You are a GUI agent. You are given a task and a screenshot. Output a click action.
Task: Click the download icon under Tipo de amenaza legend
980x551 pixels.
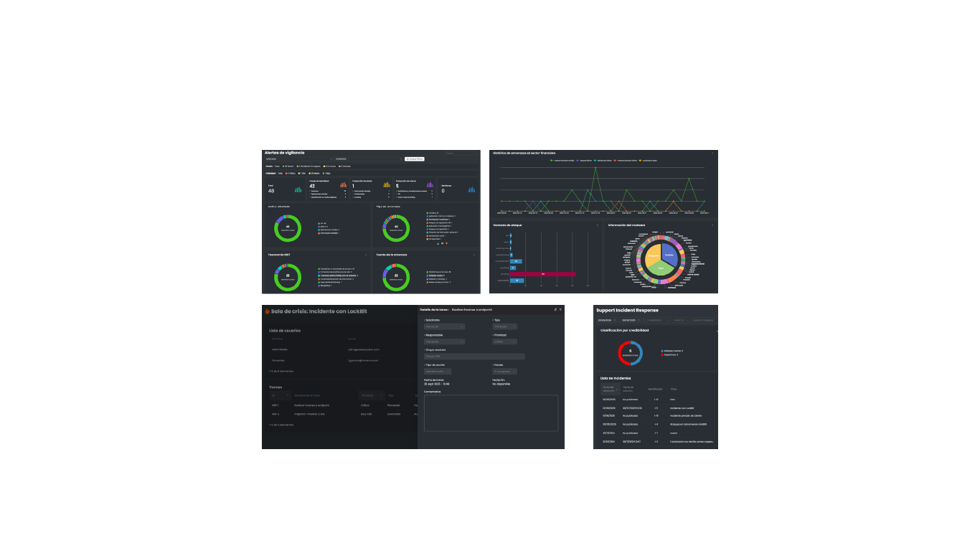click(438, 243)
